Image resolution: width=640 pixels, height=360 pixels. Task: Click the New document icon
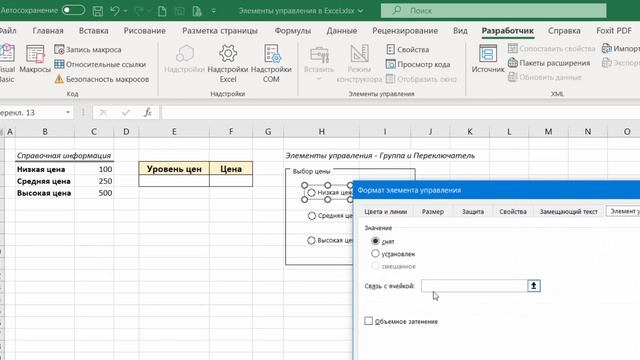point(162,11)
